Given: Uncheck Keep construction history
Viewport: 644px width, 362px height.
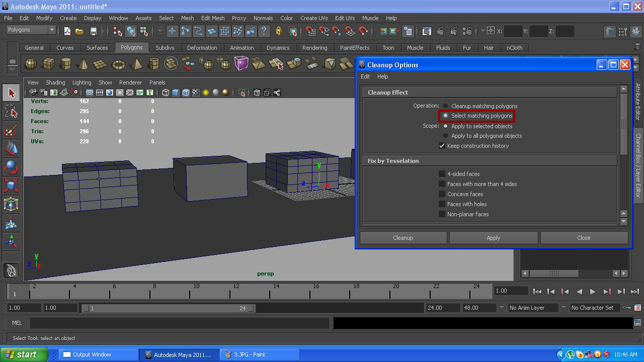Looking at the screenshot, I should click(442, 146).
